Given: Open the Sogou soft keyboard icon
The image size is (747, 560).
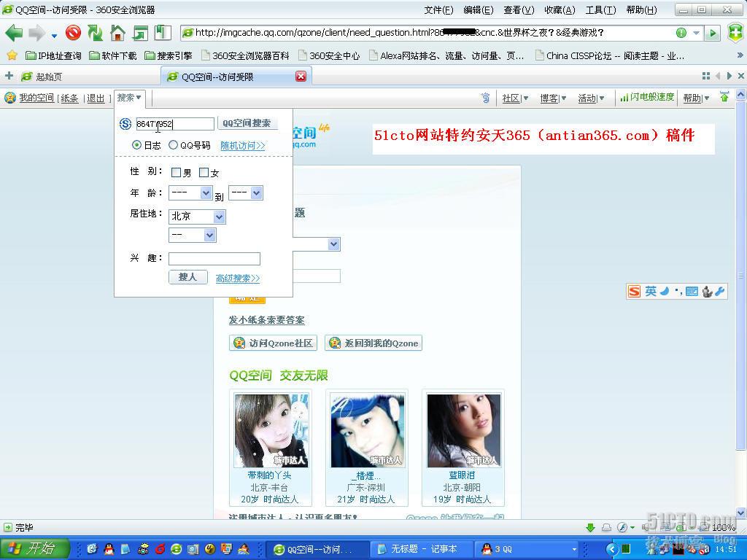Looking at the screenshot, I should coord(692,292).
